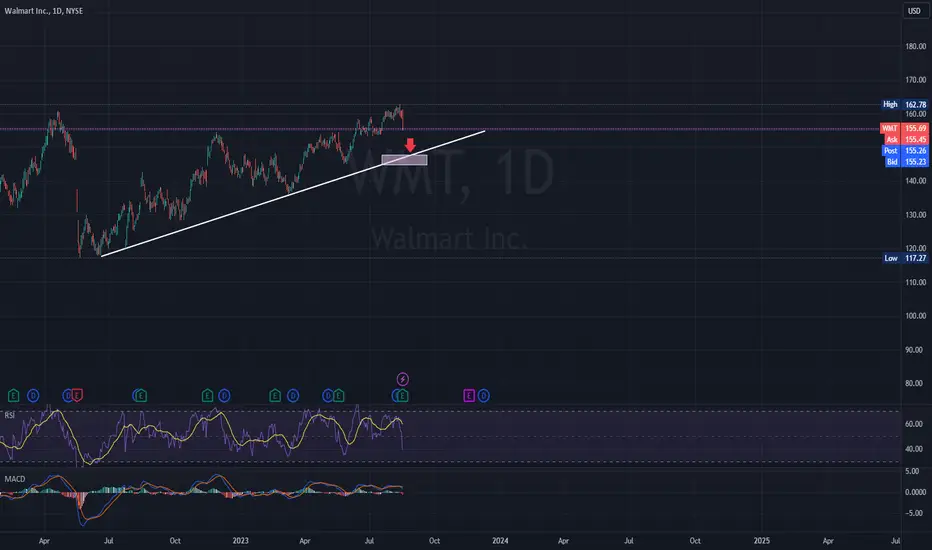The height and width of the screenshot is (550, 932).
Task: Select the Low 117.27 price label
Action: point(905,258)
